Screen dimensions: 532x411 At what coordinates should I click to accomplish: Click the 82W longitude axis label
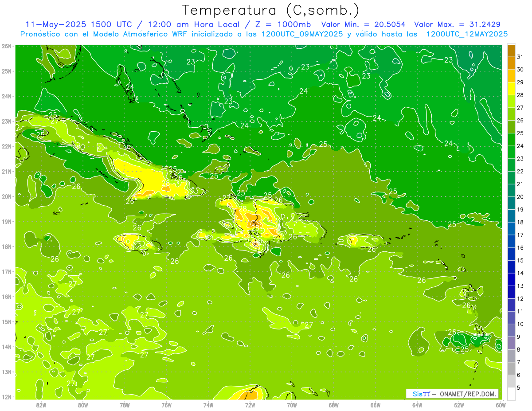41,405
